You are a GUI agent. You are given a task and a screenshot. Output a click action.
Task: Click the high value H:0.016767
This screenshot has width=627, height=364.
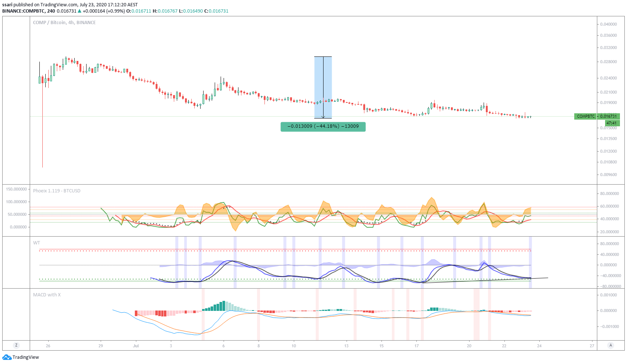[165, 11]
